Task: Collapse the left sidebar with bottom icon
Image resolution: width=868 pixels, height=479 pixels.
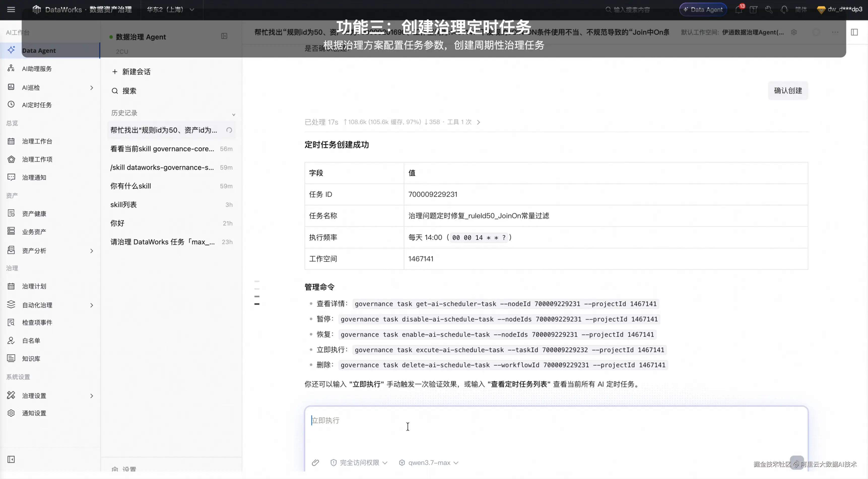Action: click(x=11, y=459)
